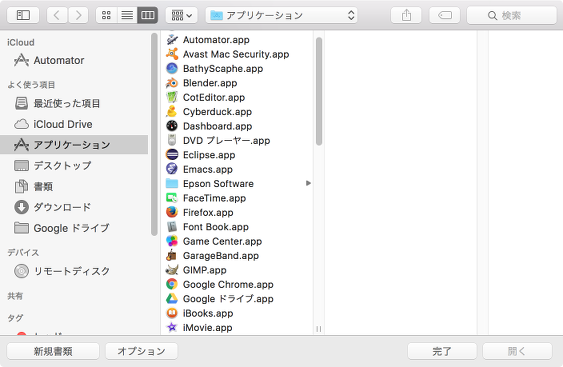
Task: Focus the 検索 search field
Action: pyautogui.click(x=512, y=15)
